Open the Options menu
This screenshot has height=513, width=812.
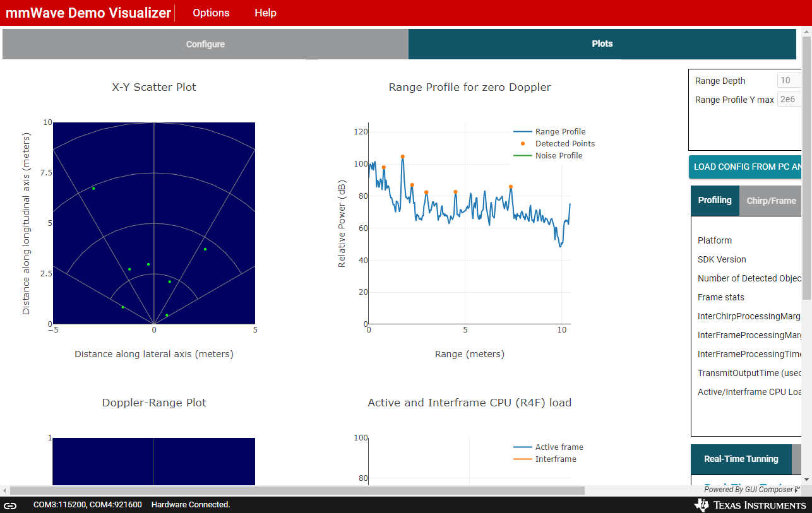(211, 13)
